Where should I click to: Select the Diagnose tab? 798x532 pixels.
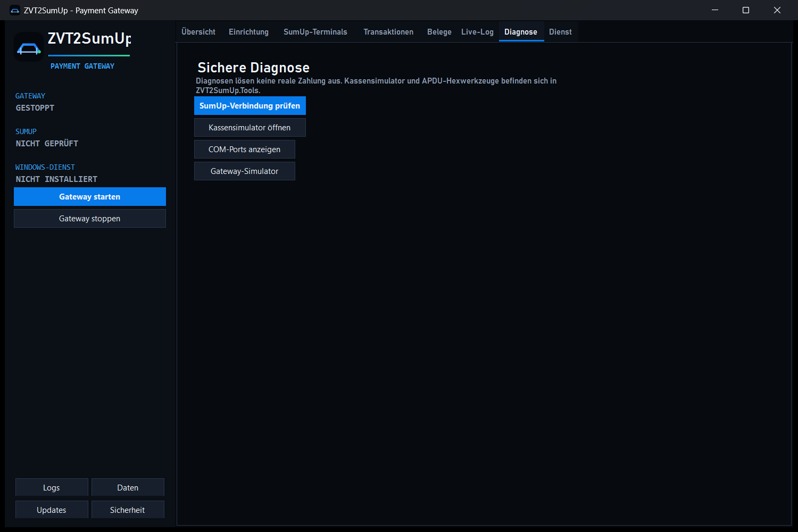click(521, 32)
